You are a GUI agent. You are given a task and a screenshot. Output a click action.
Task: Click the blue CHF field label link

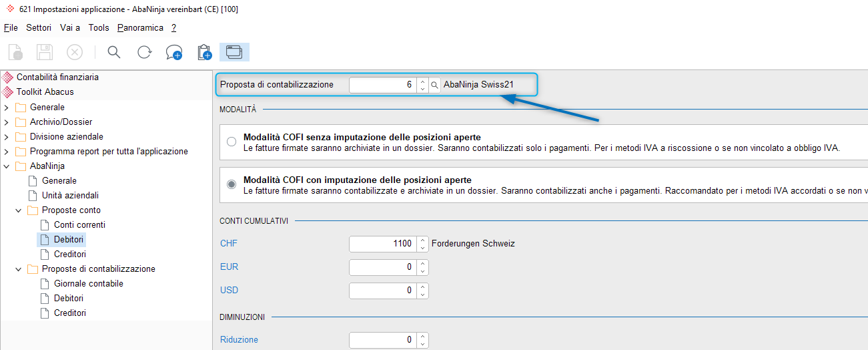(229, 243)
